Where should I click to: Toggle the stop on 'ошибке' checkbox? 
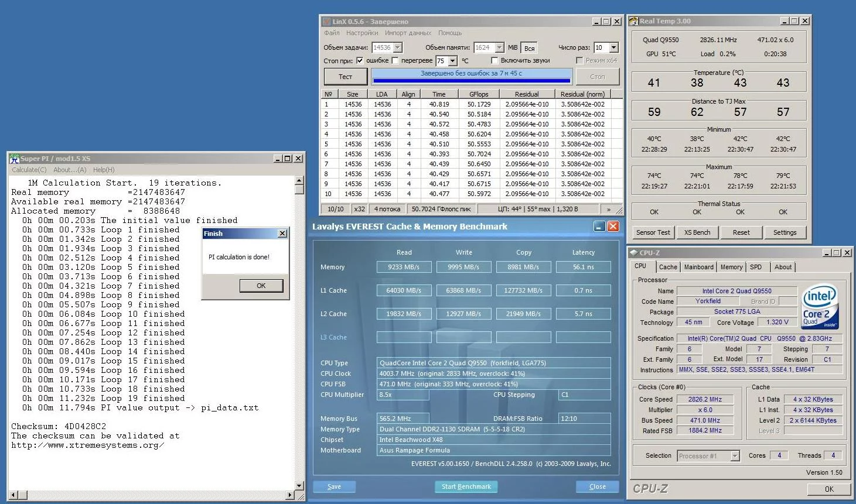click(x=360, y=60)
